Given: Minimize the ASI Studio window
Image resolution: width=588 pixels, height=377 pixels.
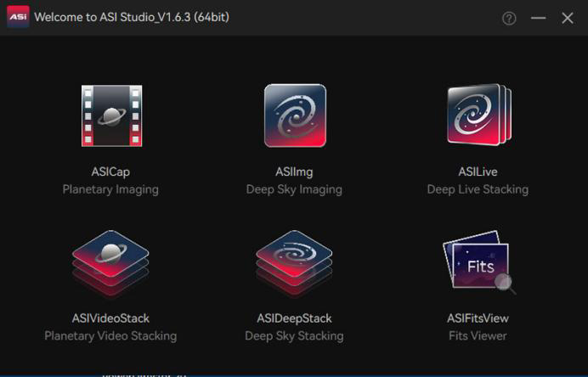Looking at the screenshot, I should pyautogui.click(x=538, y=18).
